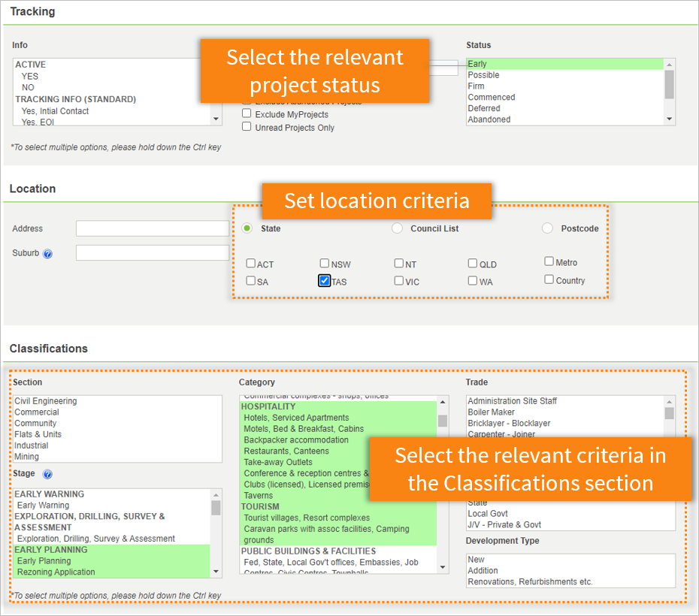699x616 pixels.
Task: Click Info list scroll down arrow
Action: pyautogui.click(x=216, y=119)
